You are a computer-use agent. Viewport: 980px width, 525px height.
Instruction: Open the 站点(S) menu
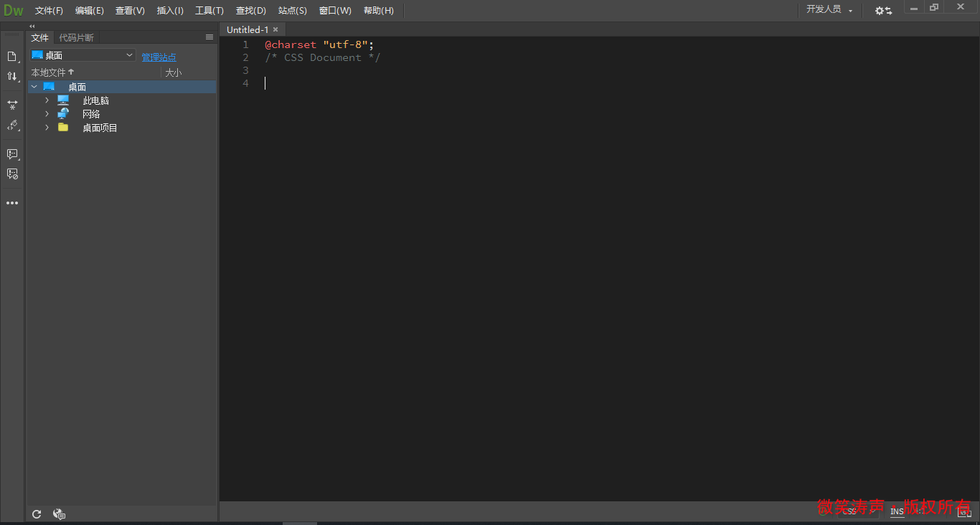click(293, 11)
